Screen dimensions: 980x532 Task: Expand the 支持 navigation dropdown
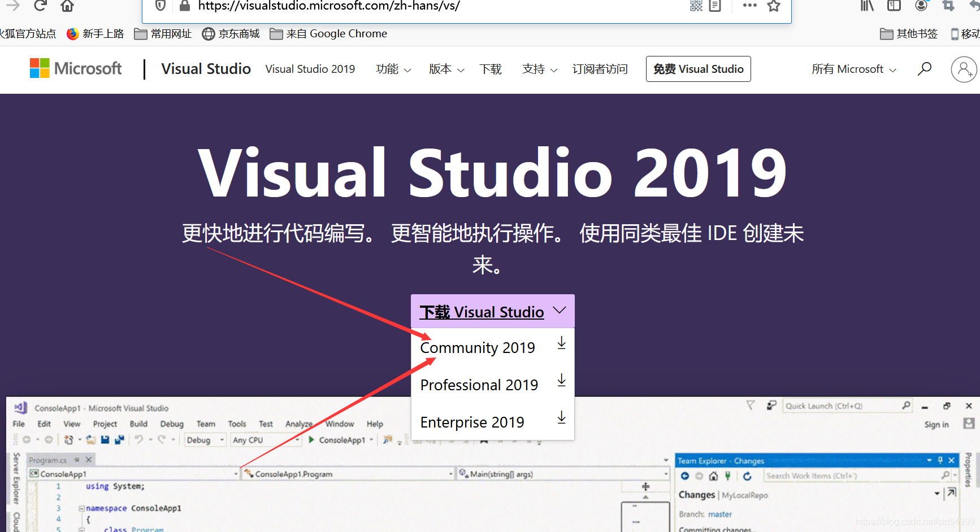click(540, 69)
